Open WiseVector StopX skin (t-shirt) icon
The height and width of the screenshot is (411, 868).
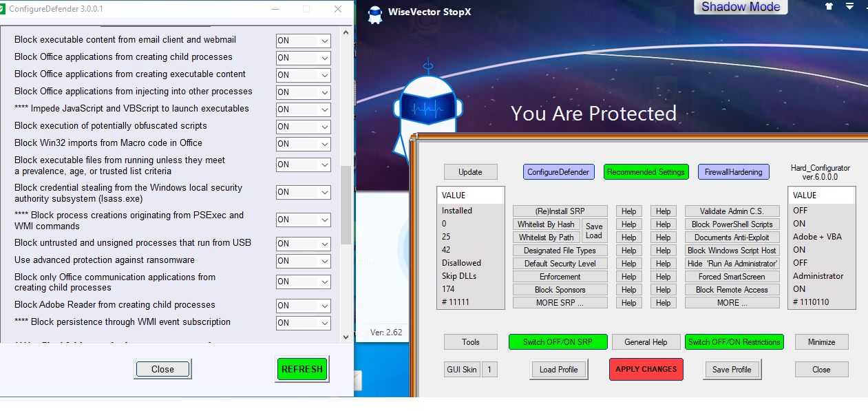click(829, 6)
